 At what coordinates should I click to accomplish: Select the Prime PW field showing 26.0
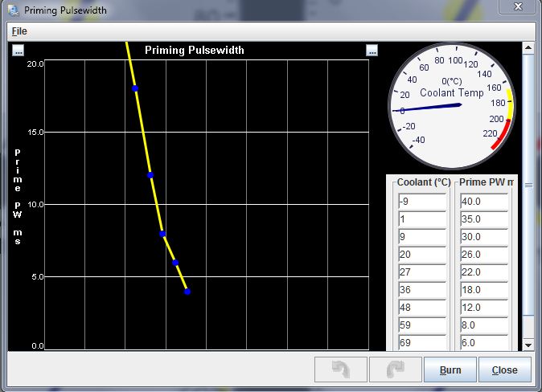[483, 254]
